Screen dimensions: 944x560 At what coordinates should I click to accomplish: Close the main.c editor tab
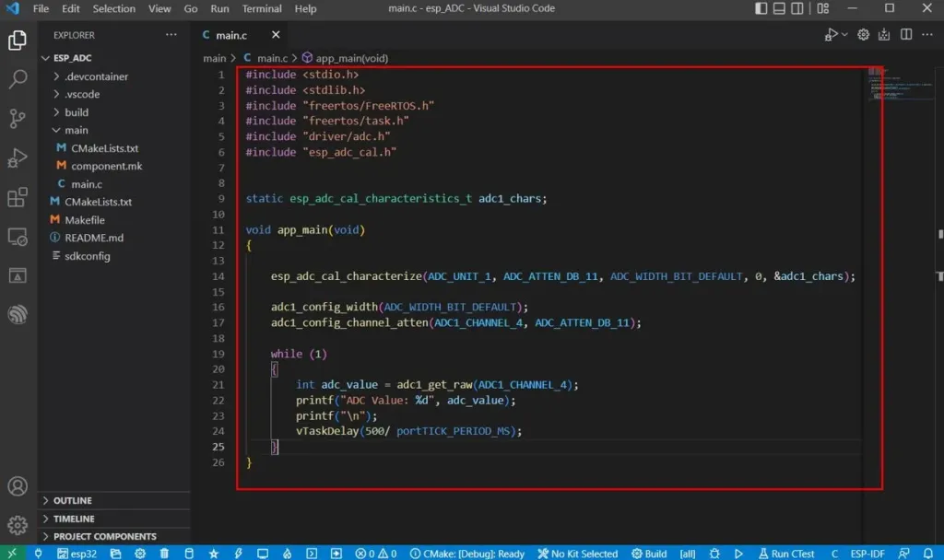(276, 35)
